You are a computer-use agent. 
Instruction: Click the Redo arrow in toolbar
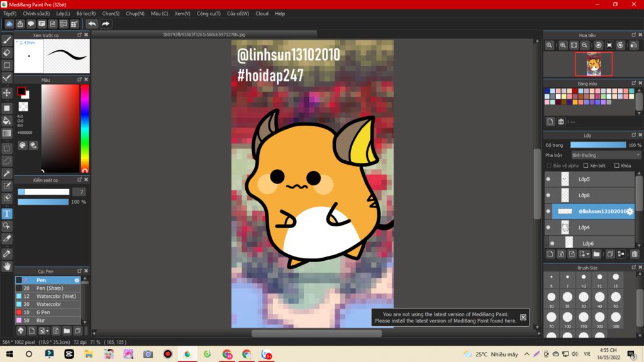click(x=106, y=24)
